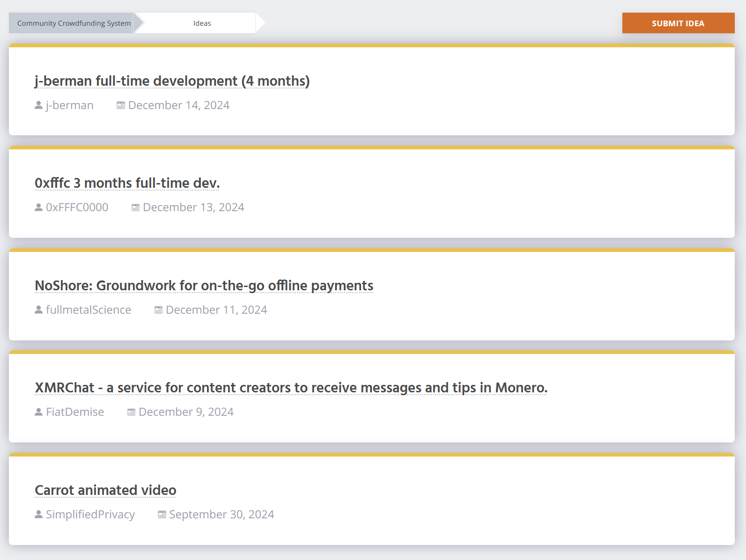Click the Submit Idea button
The image size is (746, 560).
678,23
